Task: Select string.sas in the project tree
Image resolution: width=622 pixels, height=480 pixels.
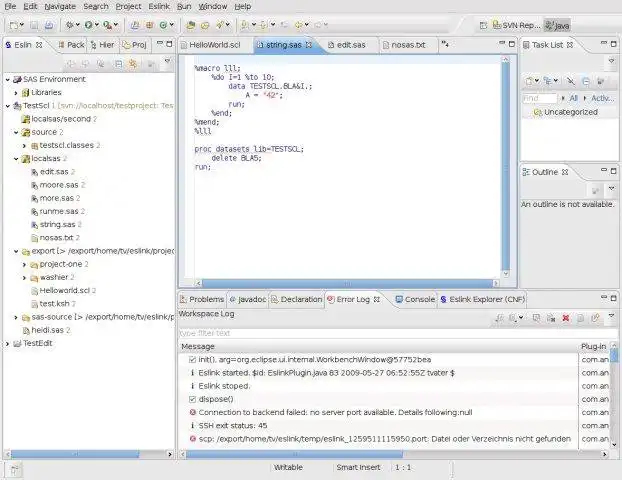Action: (57, 225)
